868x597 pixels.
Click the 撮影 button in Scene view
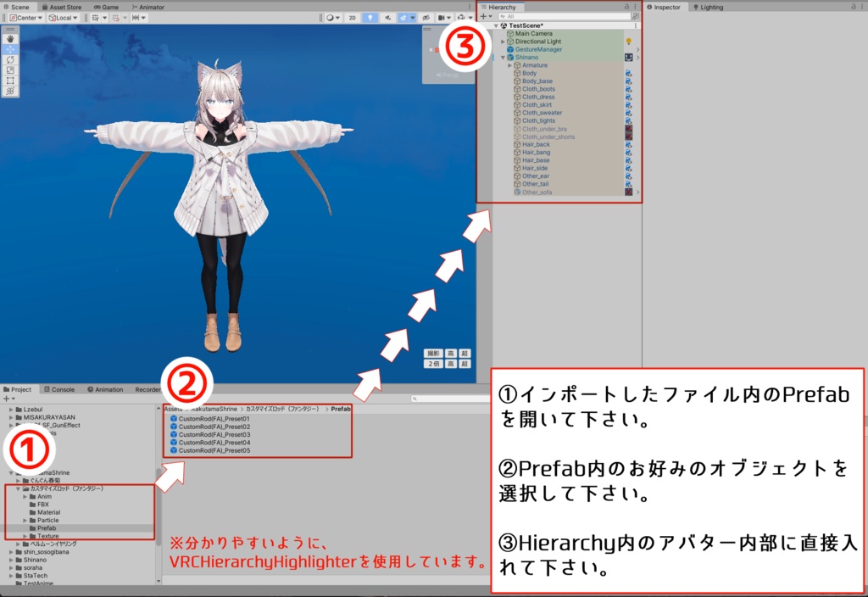[x=433, y=354]
